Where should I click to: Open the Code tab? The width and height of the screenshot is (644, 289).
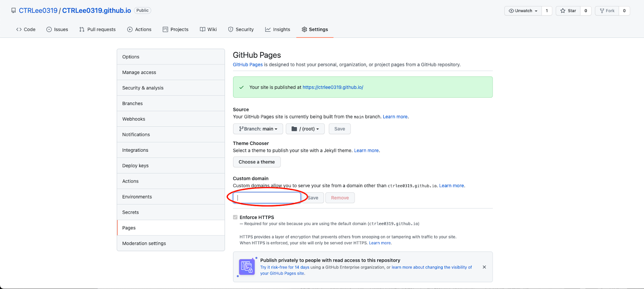[26, 29]
